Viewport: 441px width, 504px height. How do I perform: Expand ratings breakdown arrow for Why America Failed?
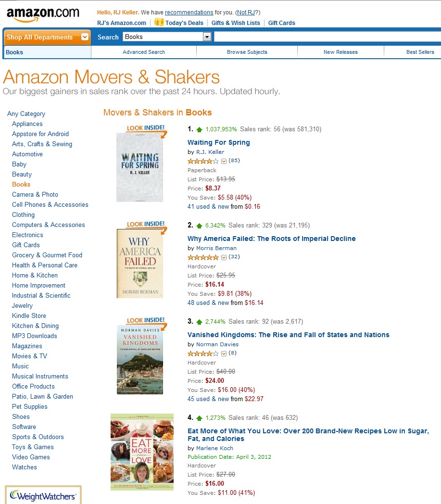tap(224, 257)
